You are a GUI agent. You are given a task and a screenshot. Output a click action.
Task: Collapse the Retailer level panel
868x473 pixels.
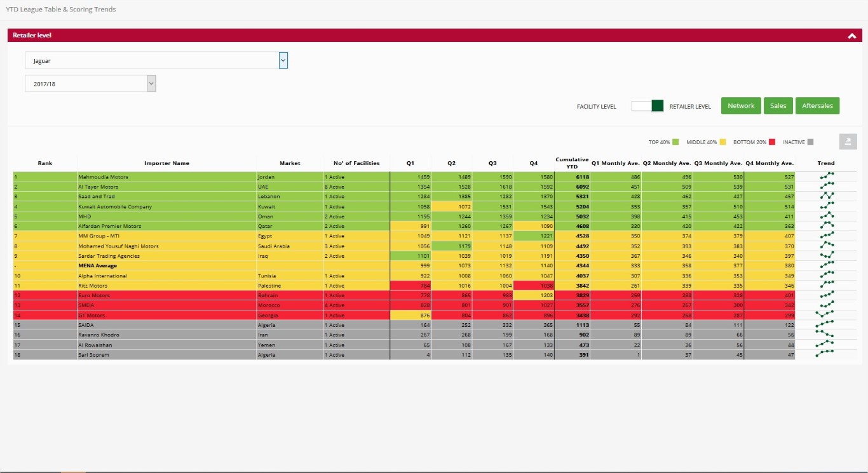pos(852,36)
